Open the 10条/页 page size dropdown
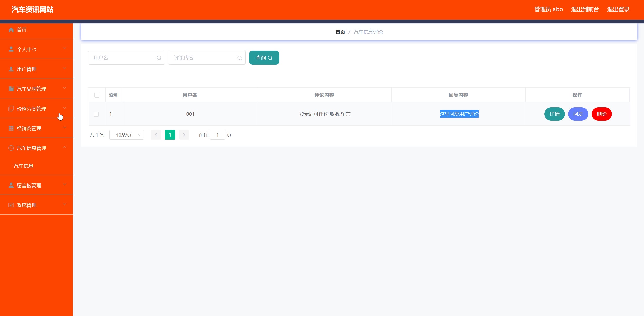Screen dimensions: 644x316 (127, 135)
